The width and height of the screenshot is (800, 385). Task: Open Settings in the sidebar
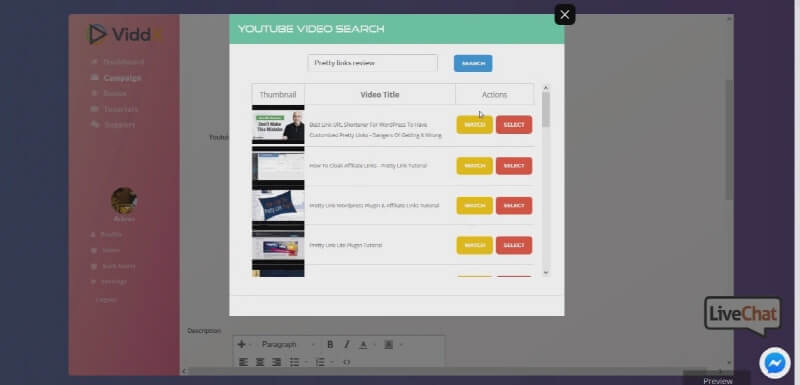tap(113, 281)
